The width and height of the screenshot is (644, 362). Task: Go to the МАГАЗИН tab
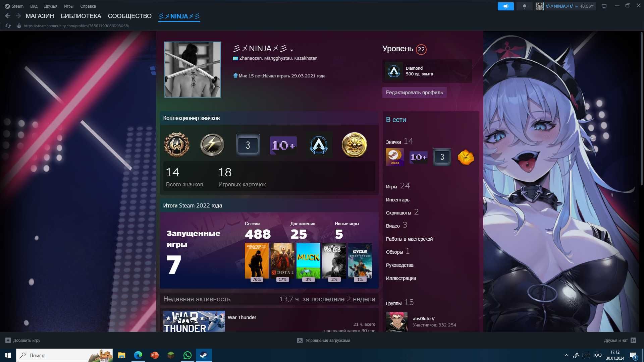[40, 16]
